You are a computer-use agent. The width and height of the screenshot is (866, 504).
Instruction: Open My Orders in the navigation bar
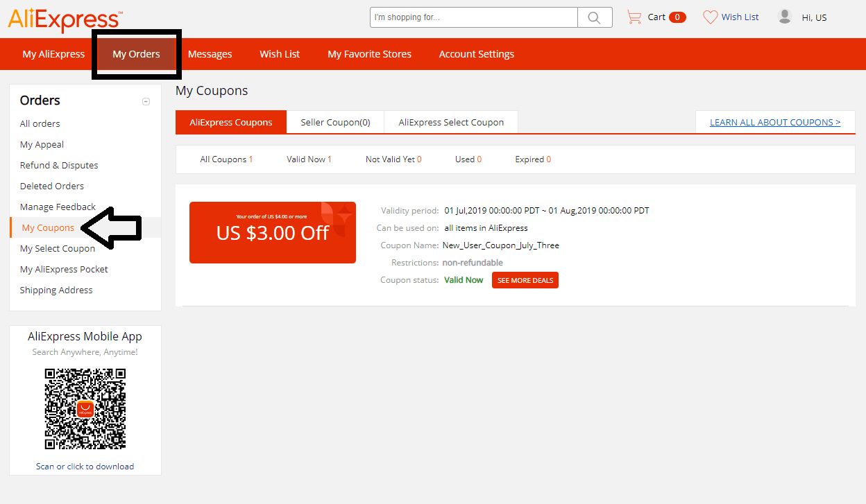pos(136,54)
